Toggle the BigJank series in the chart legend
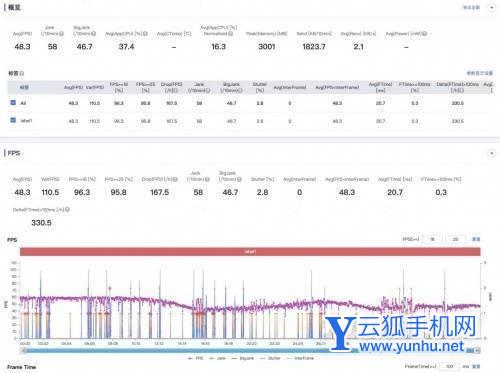 (x=243, y=358)
